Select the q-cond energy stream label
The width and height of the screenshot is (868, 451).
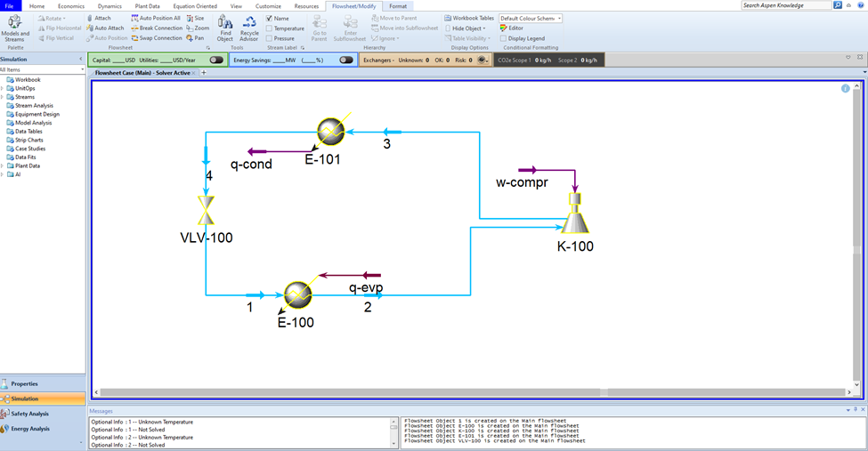[x=251, y=164]
